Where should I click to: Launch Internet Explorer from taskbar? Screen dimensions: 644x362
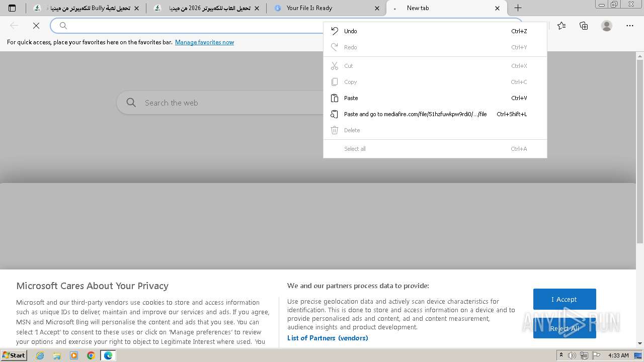click(x=40, y=355)
